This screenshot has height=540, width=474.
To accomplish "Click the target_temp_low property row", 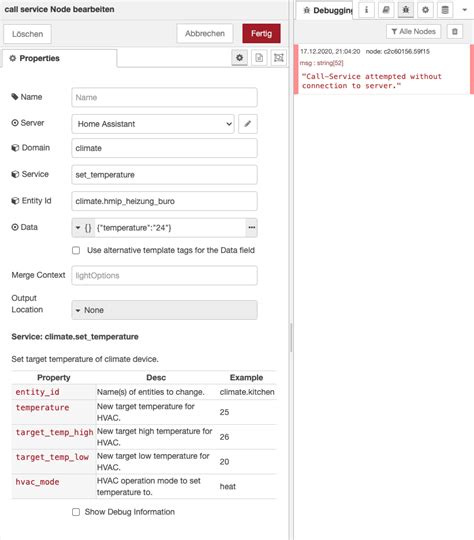I will tap(144, 461).
